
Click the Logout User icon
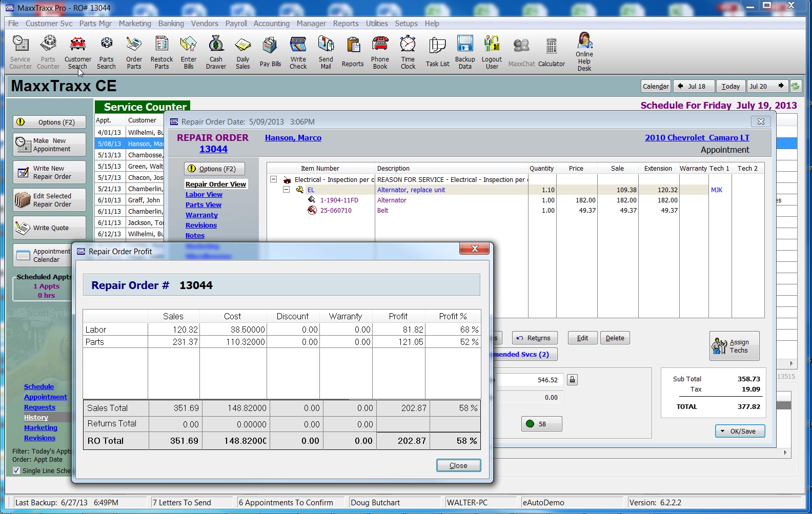click(x=492, y=52)
